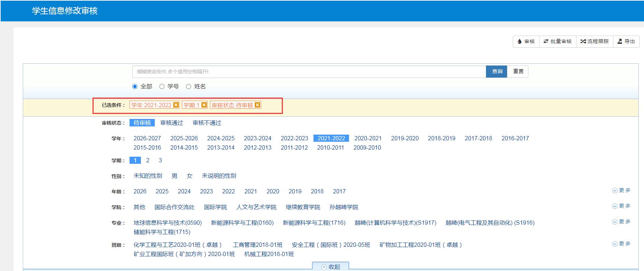Choose academic year 2021-2022
Viewport: 644px width, 271px height.
pos(331,138)
